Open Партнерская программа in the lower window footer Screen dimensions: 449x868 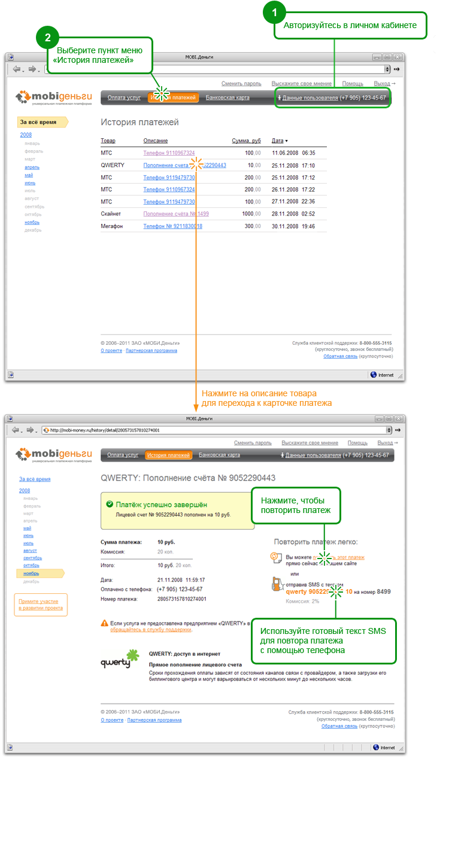click(x=154, y=720)
